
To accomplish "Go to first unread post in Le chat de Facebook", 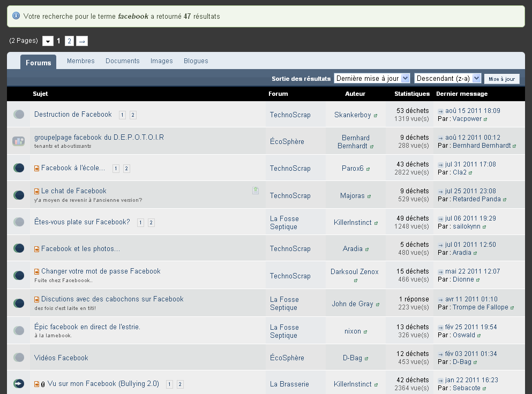I will pyautogui.click(x=36, y=191).
